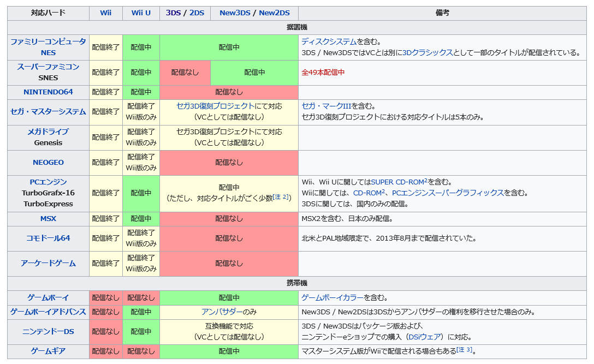Click the 備考 column header
This screenshot has width=594, height=364.
[442, 13]
